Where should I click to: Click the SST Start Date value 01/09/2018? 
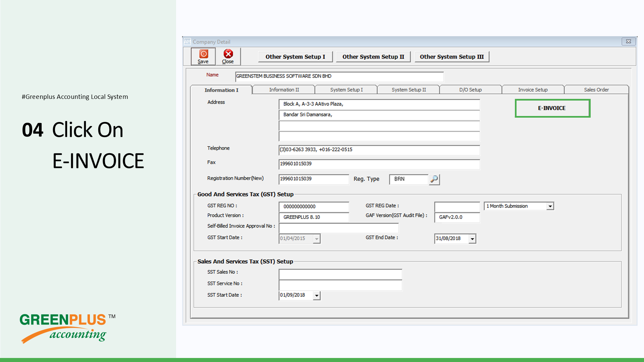click(x=292, y=295)
